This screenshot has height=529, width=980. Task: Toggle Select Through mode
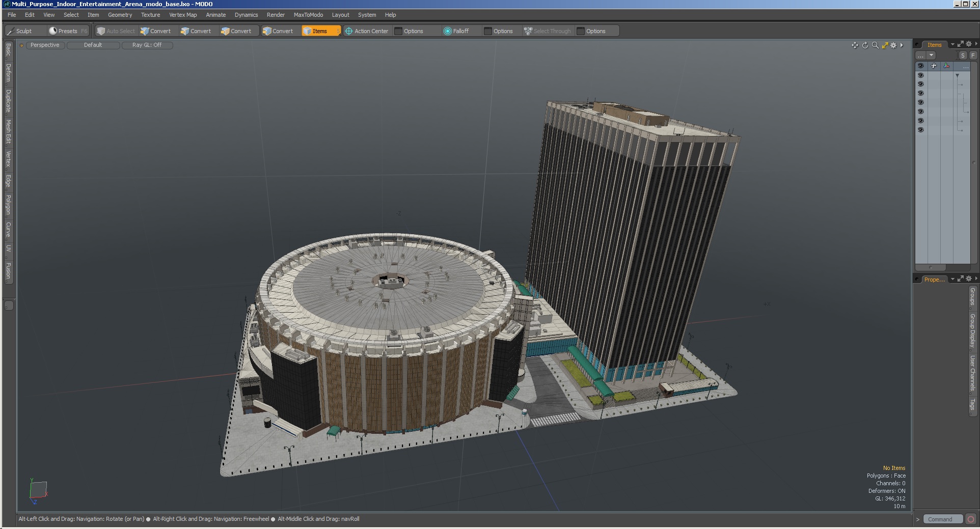pyautogui.click(x=548, y=31)
